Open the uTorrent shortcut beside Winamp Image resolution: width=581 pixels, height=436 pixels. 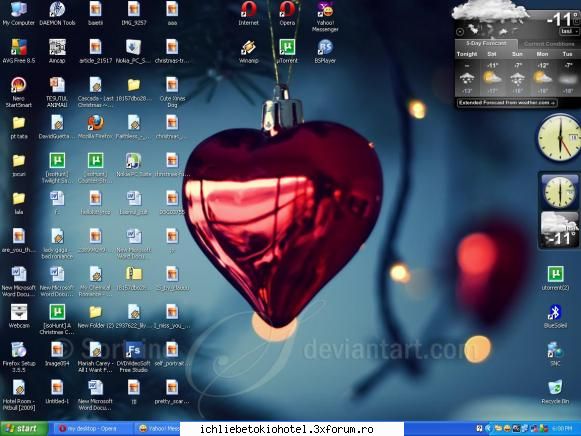pos(287,51)
